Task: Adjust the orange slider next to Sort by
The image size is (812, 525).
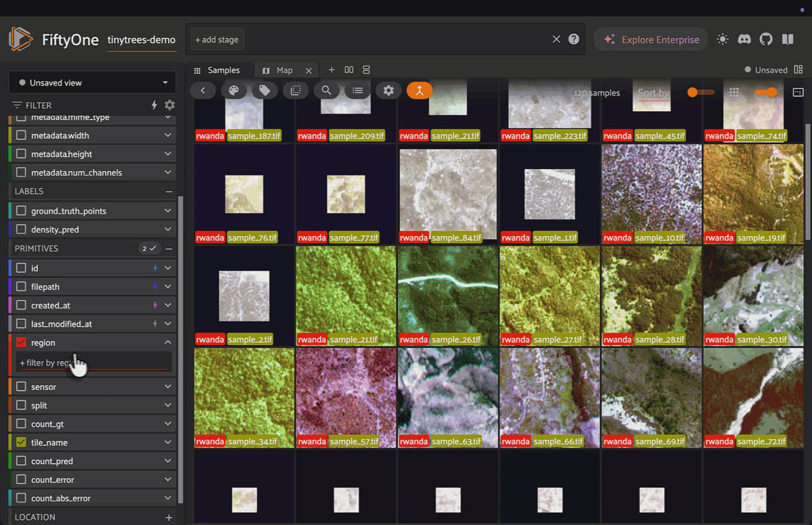Action: (x=701, y=92)
